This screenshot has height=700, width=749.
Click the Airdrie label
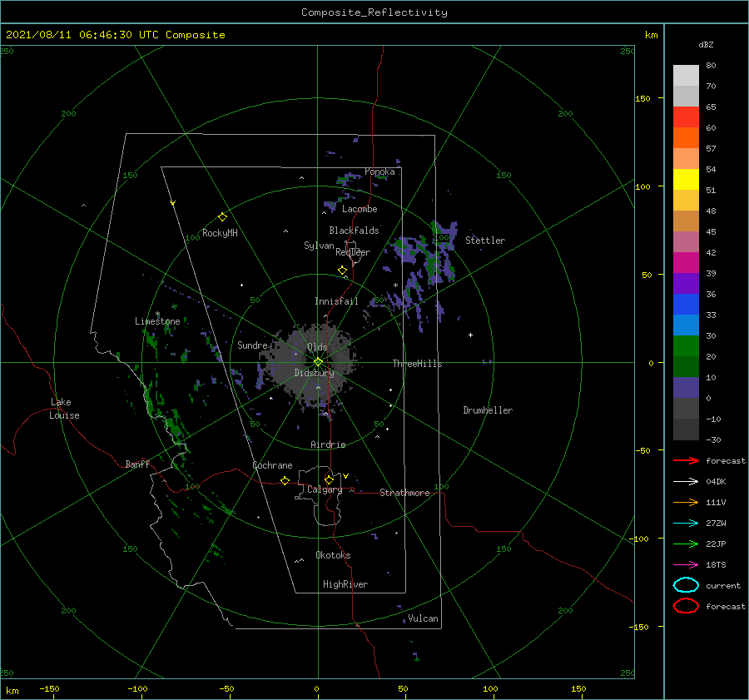328,444
